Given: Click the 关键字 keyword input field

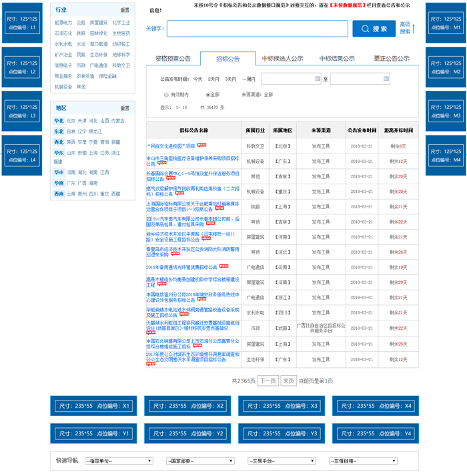Looking at the screenshot, I should (257, 29).
